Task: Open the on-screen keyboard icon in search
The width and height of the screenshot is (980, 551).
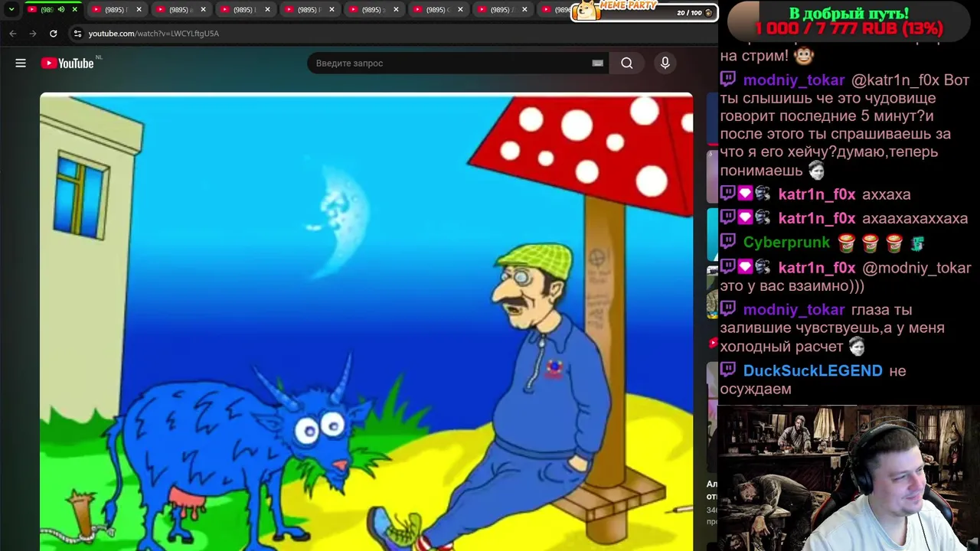Action: tap(598, 63)
